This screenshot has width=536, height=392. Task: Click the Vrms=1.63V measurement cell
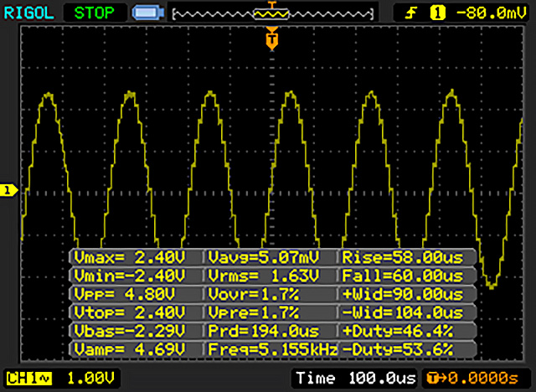point(270,275)
